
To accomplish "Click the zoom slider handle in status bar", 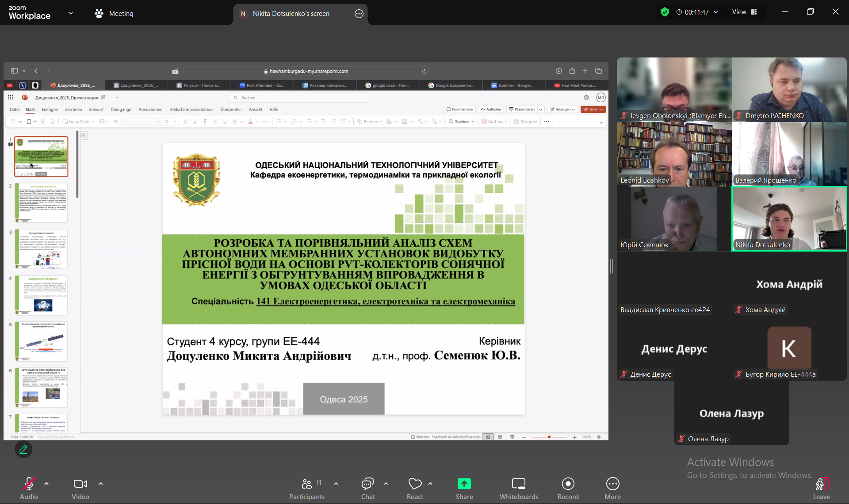I will [x=549, y=437].
